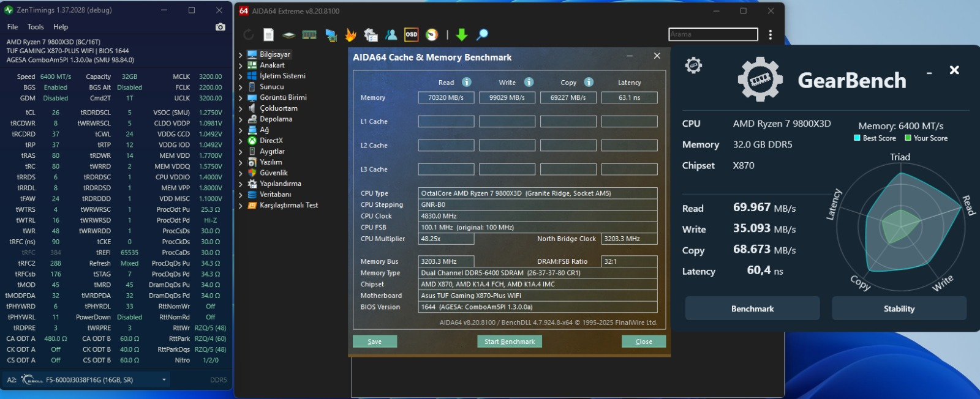Click the Your Score legend swatch
The image size is (980, 399).
tap(908, 138)
